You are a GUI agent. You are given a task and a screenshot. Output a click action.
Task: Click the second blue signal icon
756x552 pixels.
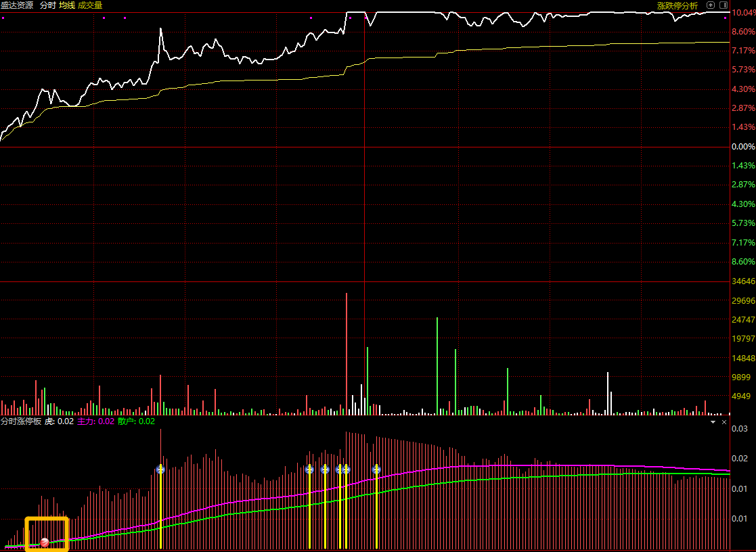[309, 469]
